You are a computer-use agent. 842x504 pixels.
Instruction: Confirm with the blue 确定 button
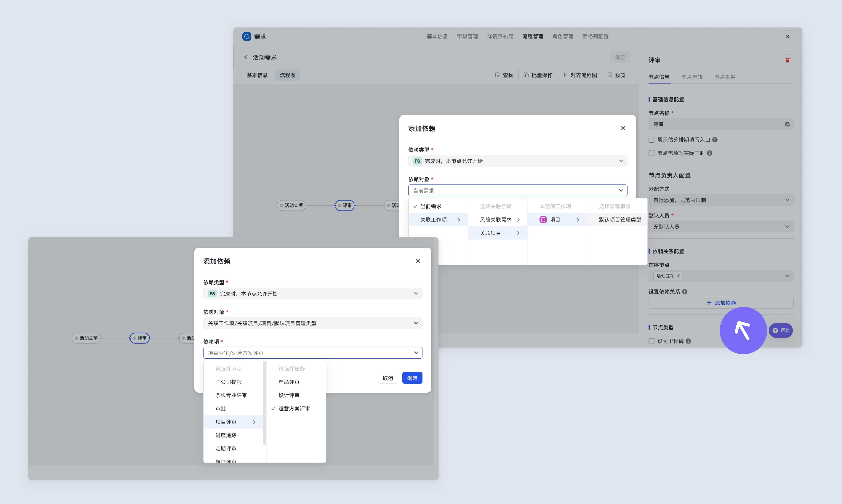coord(412,378)
